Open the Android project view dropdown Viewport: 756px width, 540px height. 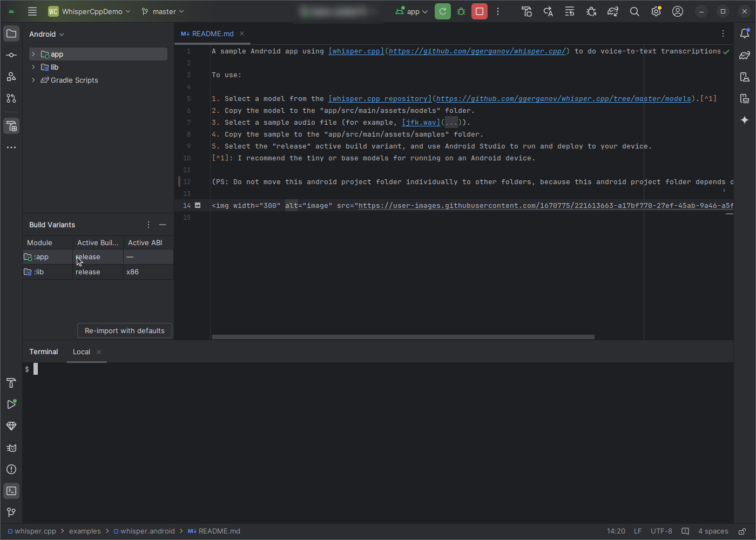(x=46, y=34)
